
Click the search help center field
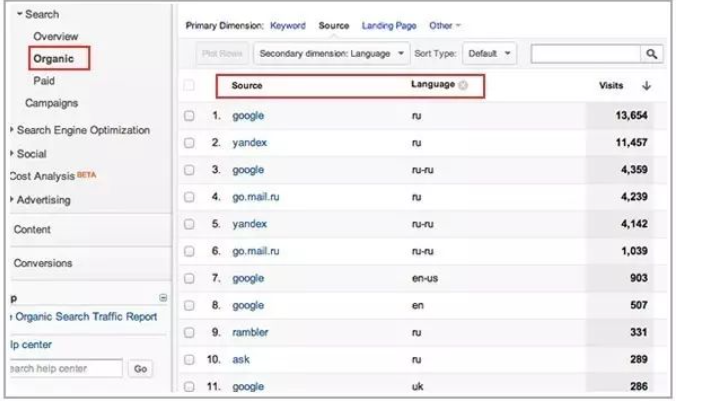(66, 369)
